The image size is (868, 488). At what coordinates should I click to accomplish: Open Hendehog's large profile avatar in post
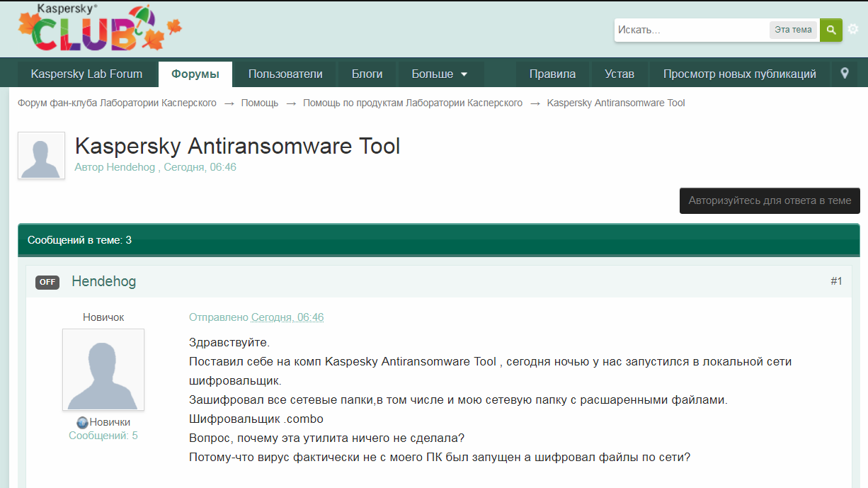point(103,370)
